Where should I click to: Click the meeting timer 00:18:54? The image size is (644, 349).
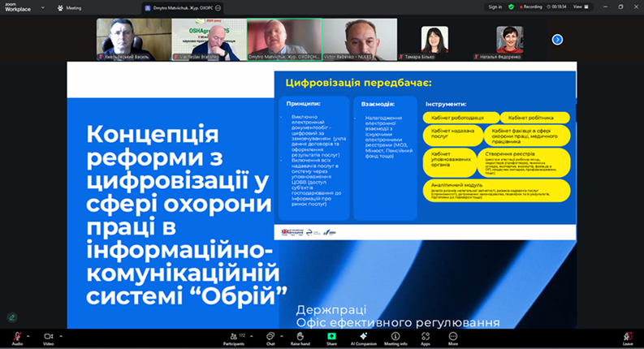556,7
